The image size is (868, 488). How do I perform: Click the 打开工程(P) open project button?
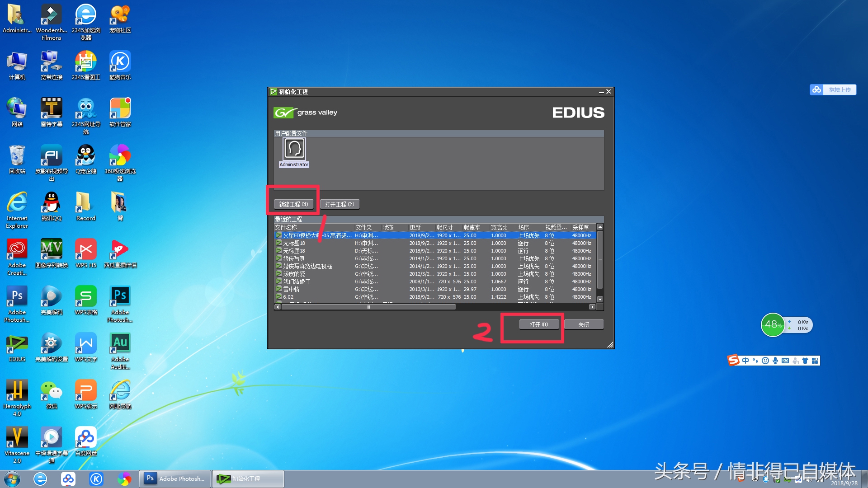coord(340,204)
